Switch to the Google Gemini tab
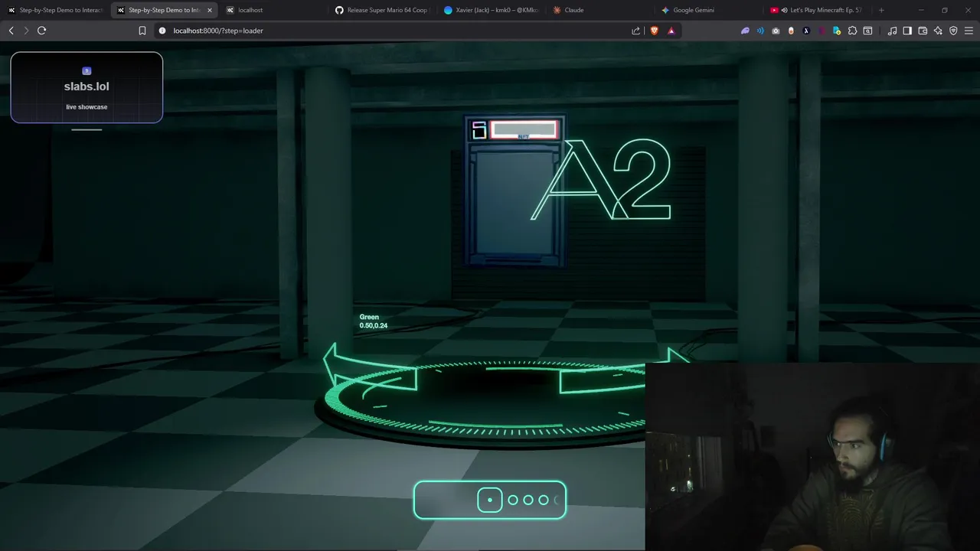 [708, 10]
